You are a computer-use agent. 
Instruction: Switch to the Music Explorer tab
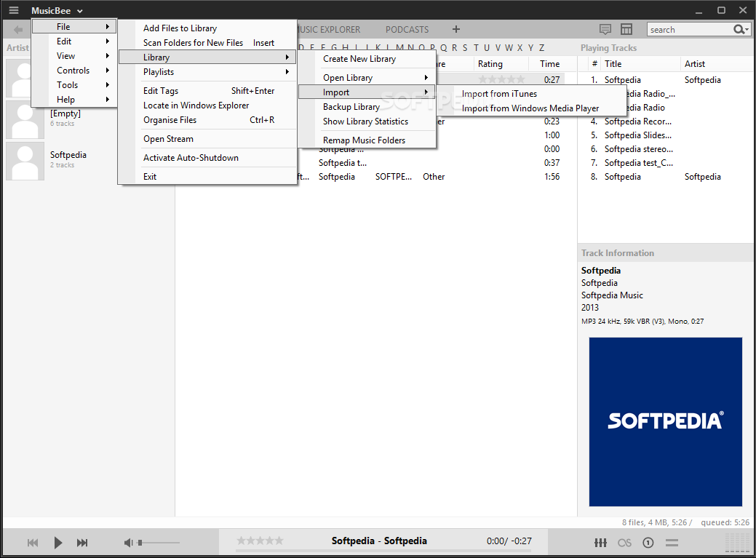[x=329, y=29]
